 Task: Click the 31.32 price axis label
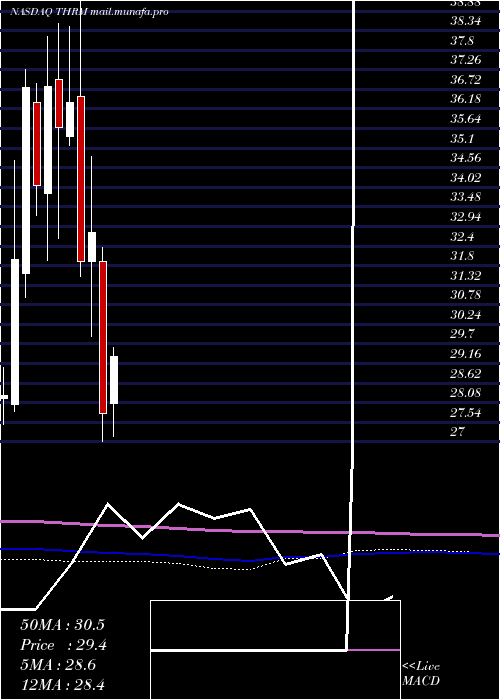466,275
